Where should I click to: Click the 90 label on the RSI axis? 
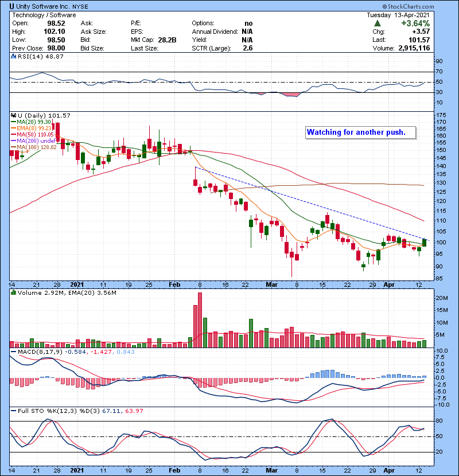439,61
